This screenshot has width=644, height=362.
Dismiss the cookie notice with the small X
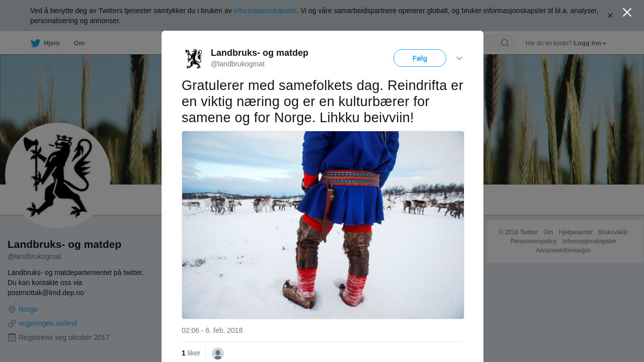pos(610,16)
